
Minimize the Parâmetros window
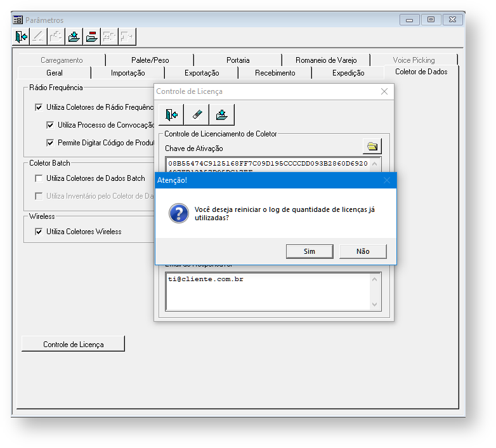[x=409, y=20]
